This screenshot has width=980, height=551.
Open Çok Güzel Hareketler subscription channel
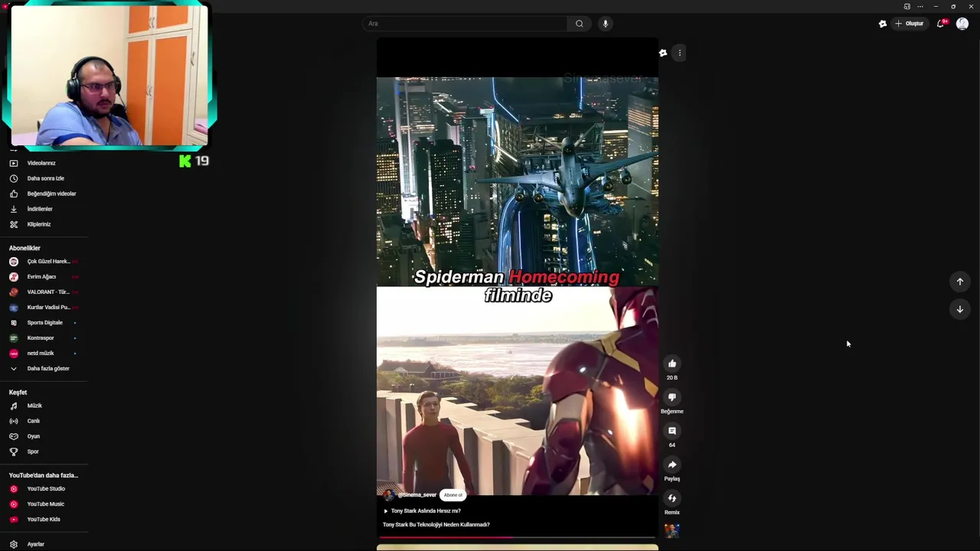coord(47,262)
